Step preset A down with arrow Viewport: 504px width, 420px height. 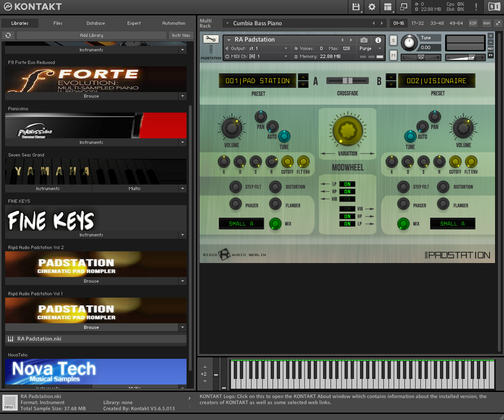pyautogui.click(x=303, y=84)
